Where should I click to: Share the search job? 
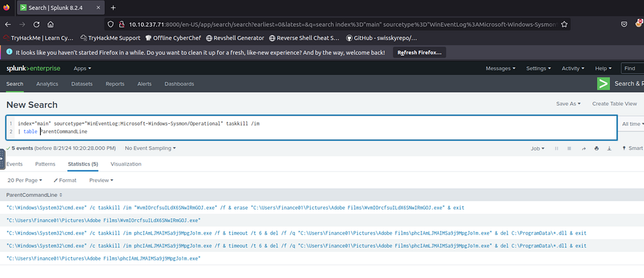pyautogui.click(x=583, y=148)
